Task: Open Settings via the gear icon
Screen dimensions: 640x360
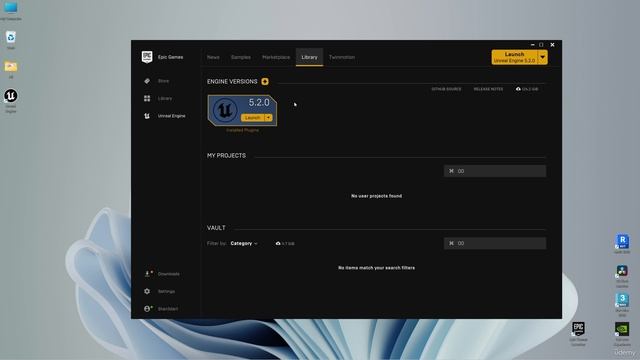Action: 147,291
